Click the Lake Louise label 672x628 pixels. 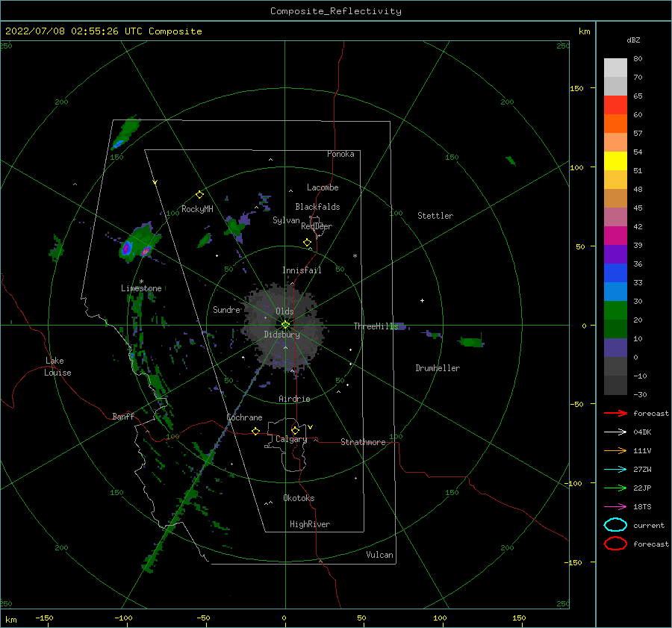(x=57, y=367)
